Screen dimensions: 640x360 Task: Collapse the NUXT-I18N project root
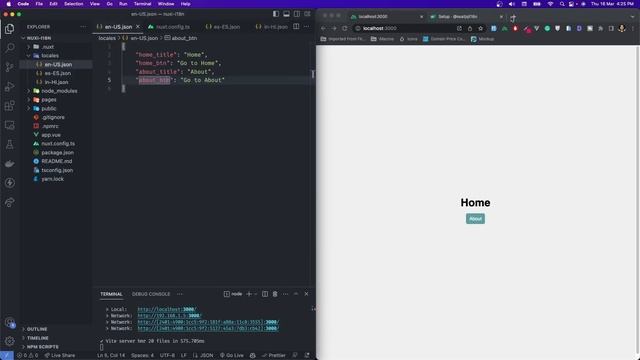(x=39, y=38)
